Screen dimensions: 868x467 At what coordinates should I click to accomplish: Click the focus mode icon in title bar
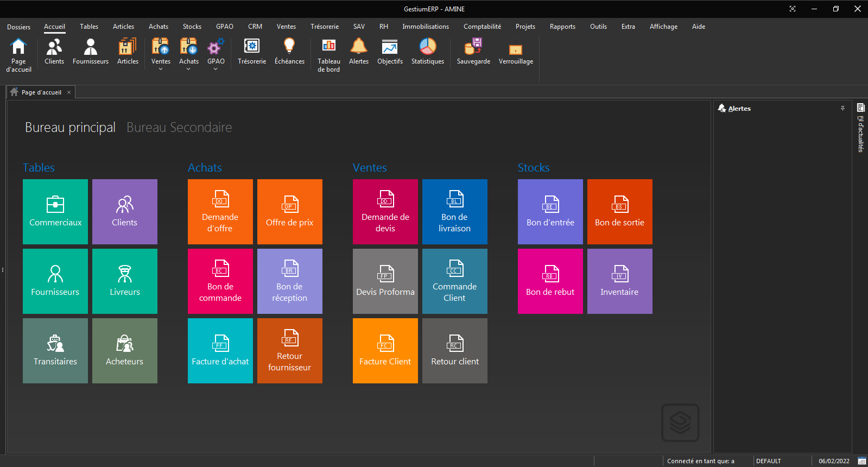coord(793,9)
